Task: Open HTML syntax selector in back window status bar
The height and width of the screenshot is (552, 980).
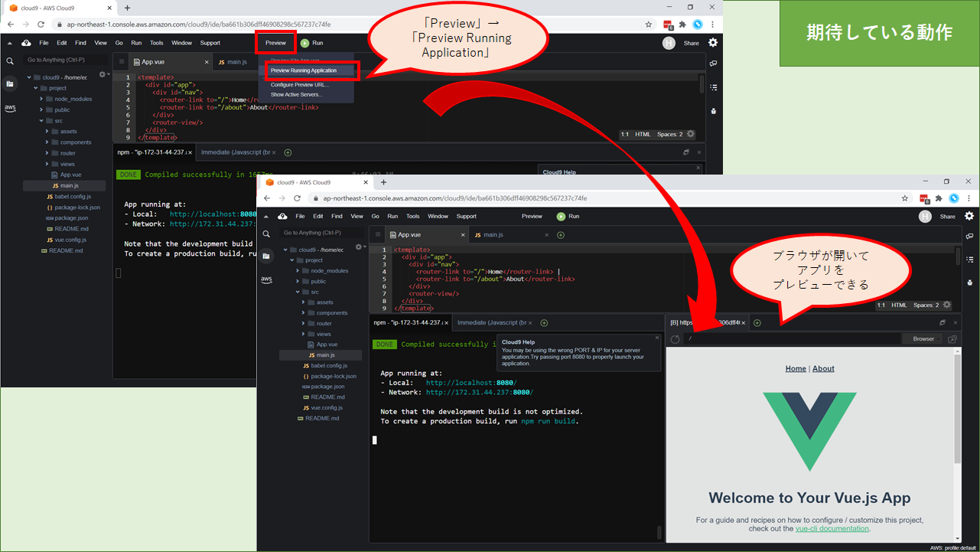Action: [643, 134]
